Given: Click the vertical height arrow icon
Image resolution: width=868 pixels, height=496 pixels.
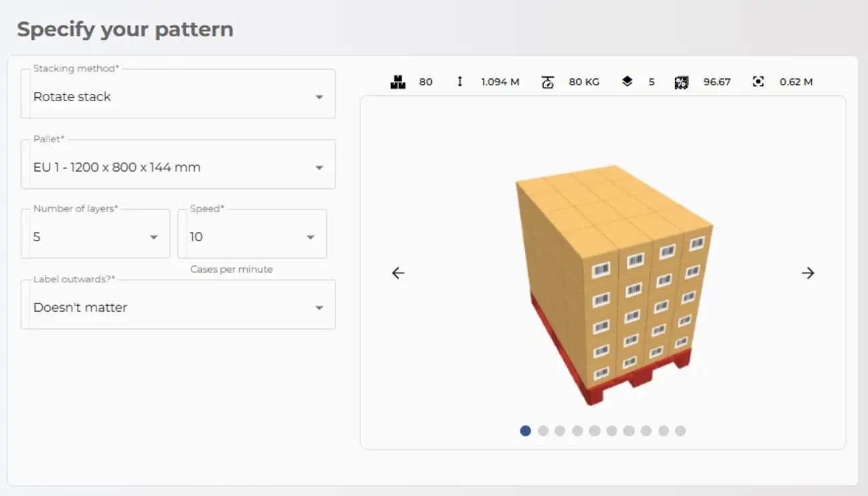Looking at the screenshot, I should (x=460, y=82).
